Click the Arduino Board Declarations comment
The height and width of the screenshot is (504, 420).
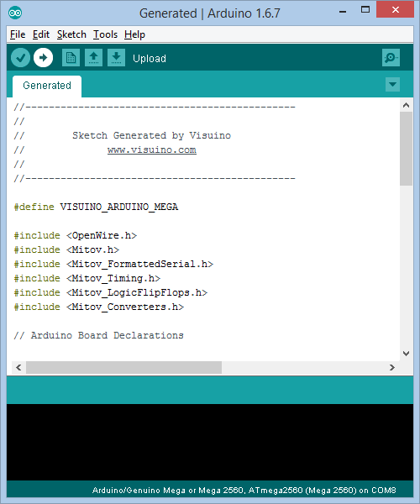click(x=98, y=335)
